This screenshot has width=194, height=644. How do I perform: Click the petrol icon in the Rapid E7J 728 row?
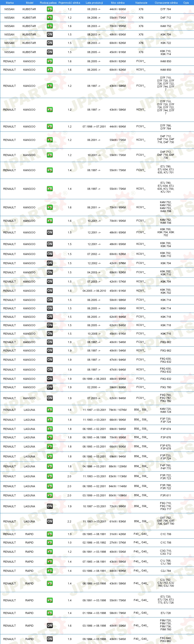(x=50, y=613)
